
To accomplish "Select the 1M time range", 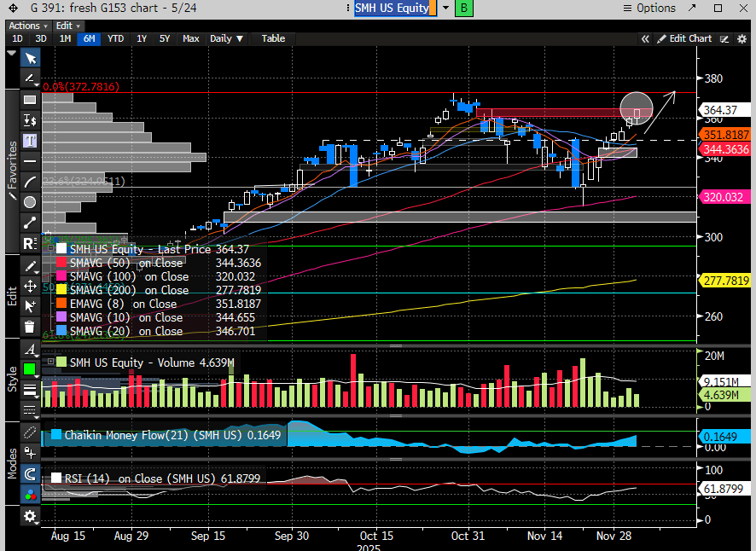I will point(65,38).
